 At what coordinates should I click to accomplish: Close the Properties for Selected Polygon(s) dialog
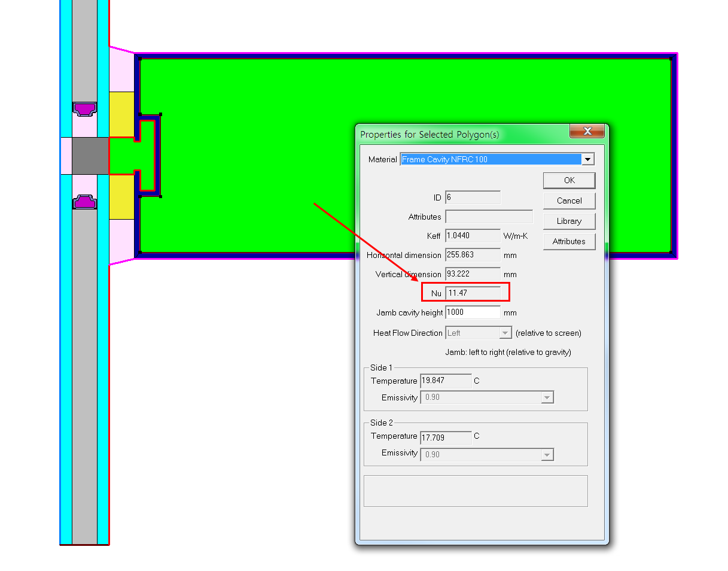pos(587,131)
